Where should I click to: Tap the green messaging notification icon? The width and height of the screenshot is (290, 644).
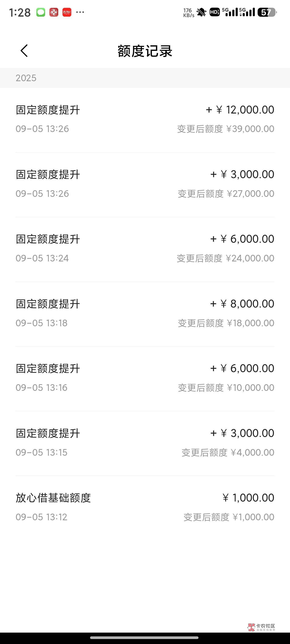pyautogui.click(x=41, y=12)
